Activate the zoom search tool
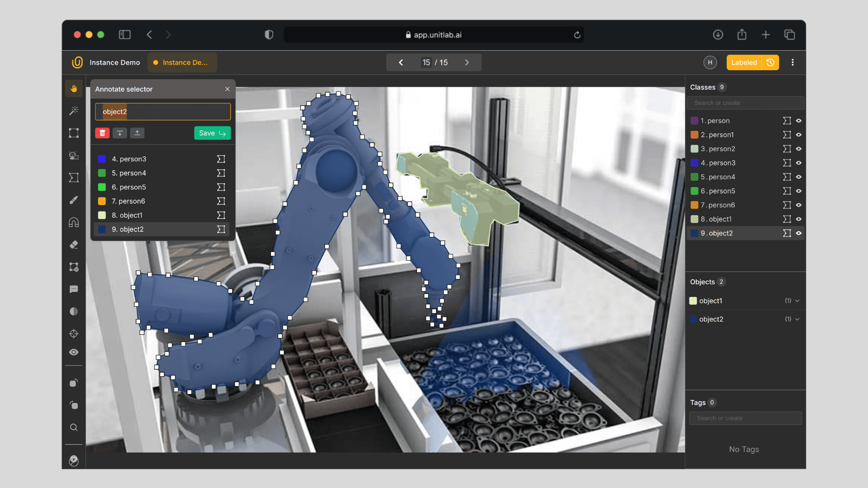This screenshot has height=488, width=868. point(73,427)
